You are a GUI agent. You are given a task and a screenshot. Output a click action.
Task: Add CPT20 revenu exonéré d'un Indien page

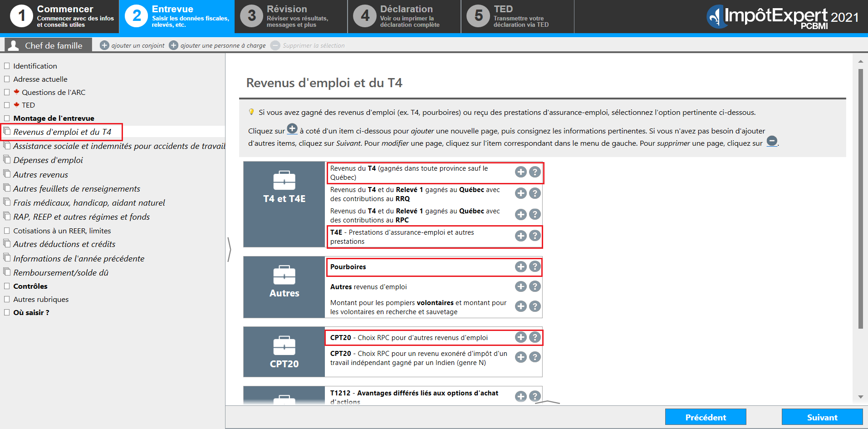(x=521, y=357)
